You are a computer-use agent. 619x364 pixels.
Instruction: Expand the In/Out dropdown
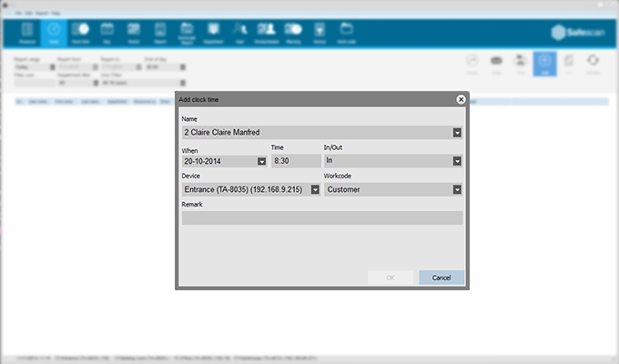[x=457, y=161]
